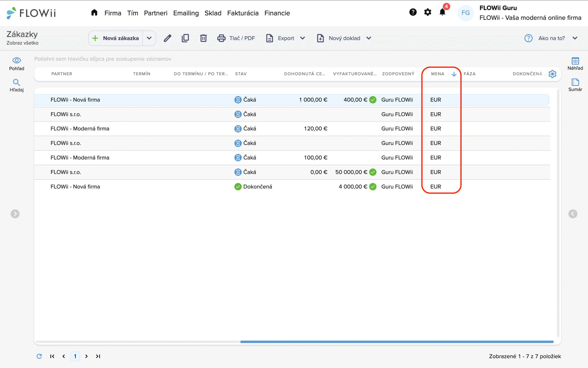Open the Sumár summary panel
The height and width of the screenshot is (368, 588).
[575, 85]
